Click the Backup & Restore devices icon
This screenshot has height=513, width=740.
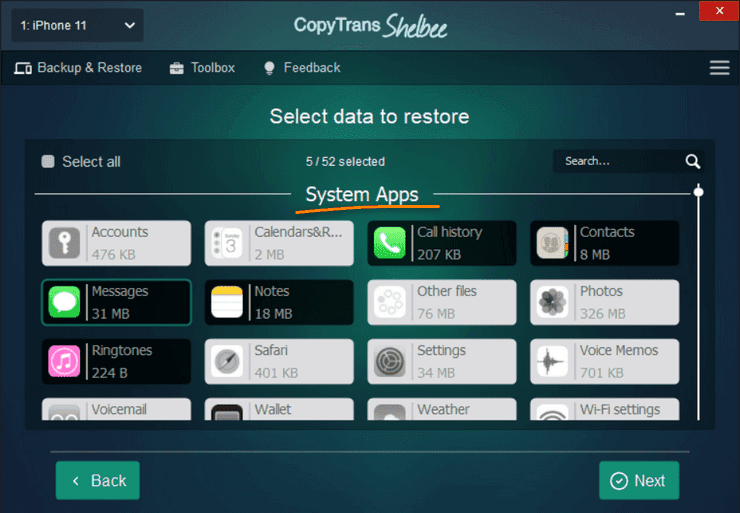(x=23, y=68)
